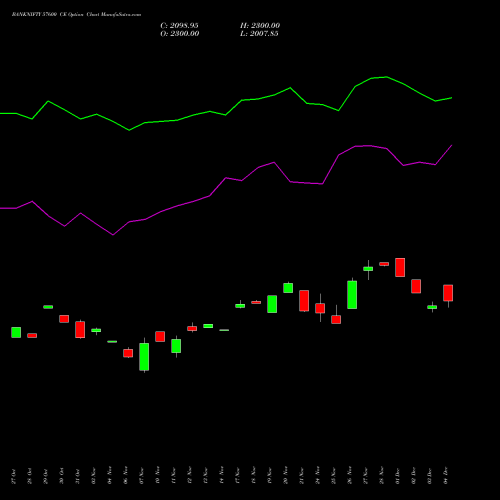Click the red candle for 21 Nov

coord(304,301)
